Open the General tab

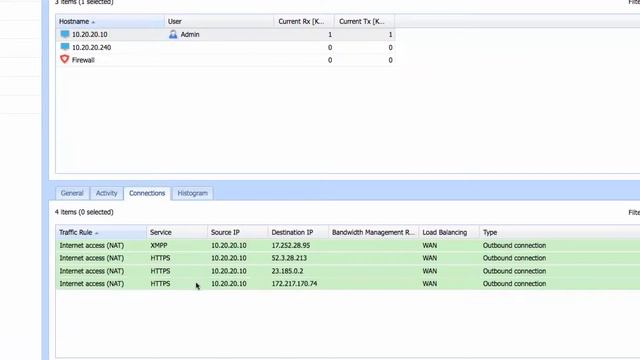tap(72, 193)
